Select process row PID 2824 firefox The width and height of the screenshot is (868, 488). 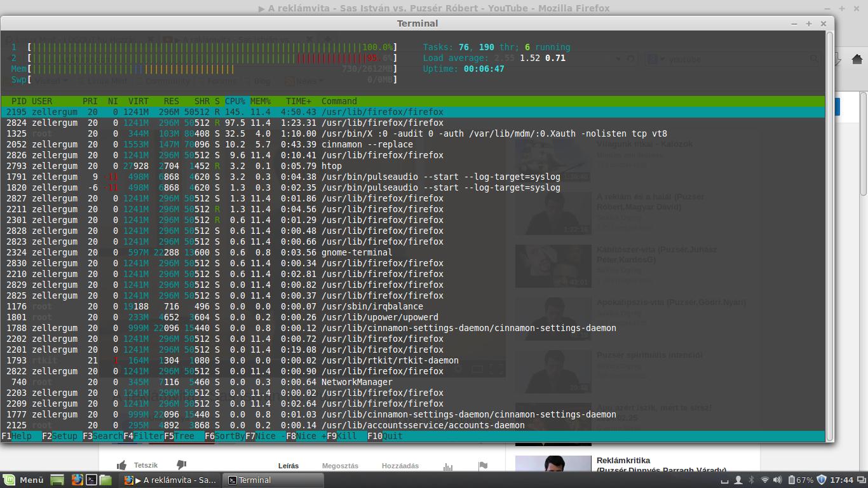tap(413, 123)
